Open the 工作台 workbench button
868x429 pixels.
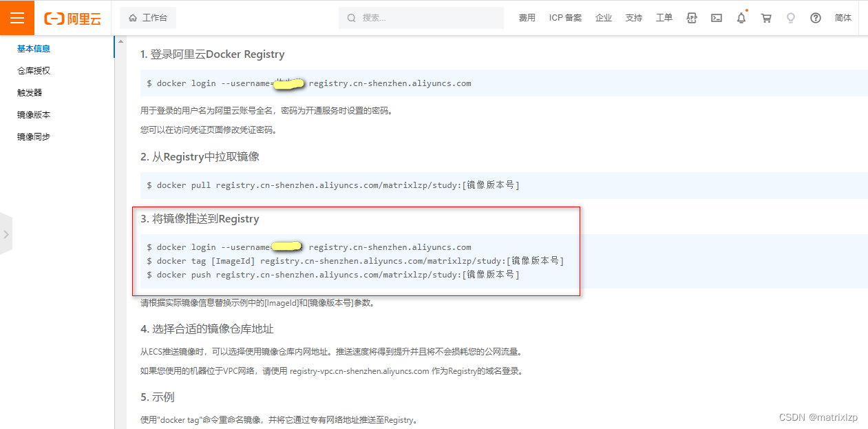[x=148, y=18]
